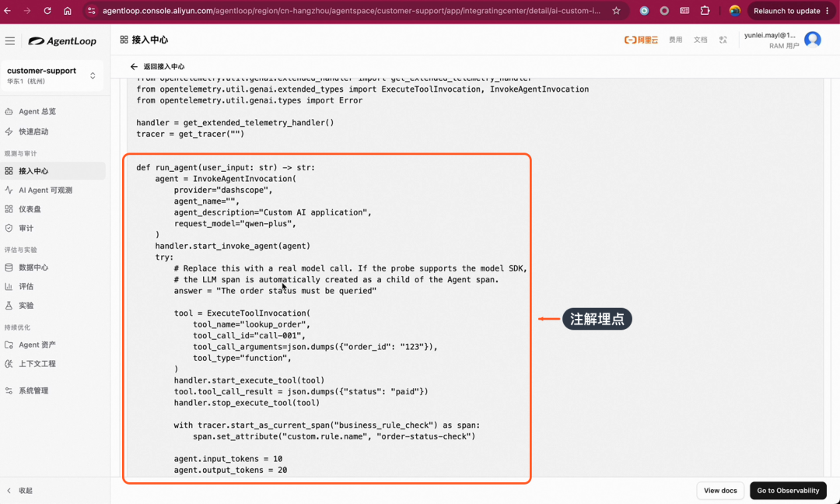Screen dimensions: 840x504
Task: Click the 评估 bar chart icon
Action: coord(9,286)
